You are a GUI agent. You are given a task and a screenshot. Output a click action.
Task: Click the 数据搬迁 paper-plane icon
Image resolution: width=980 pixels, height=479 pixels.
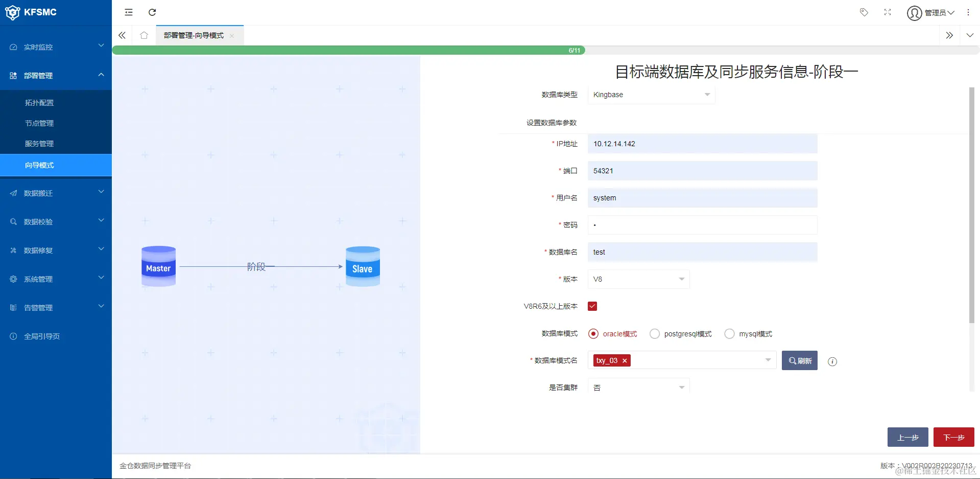pos(13,193)
